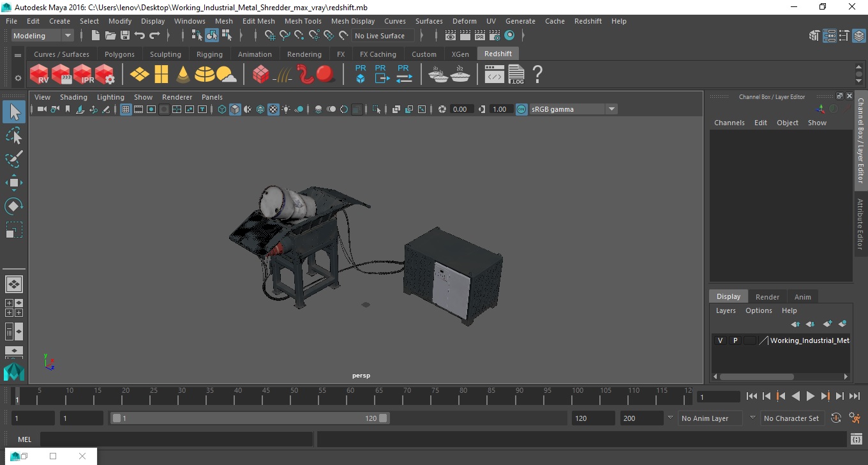
Task: Select the Lasso selection tool
Action: pos(14,135)
